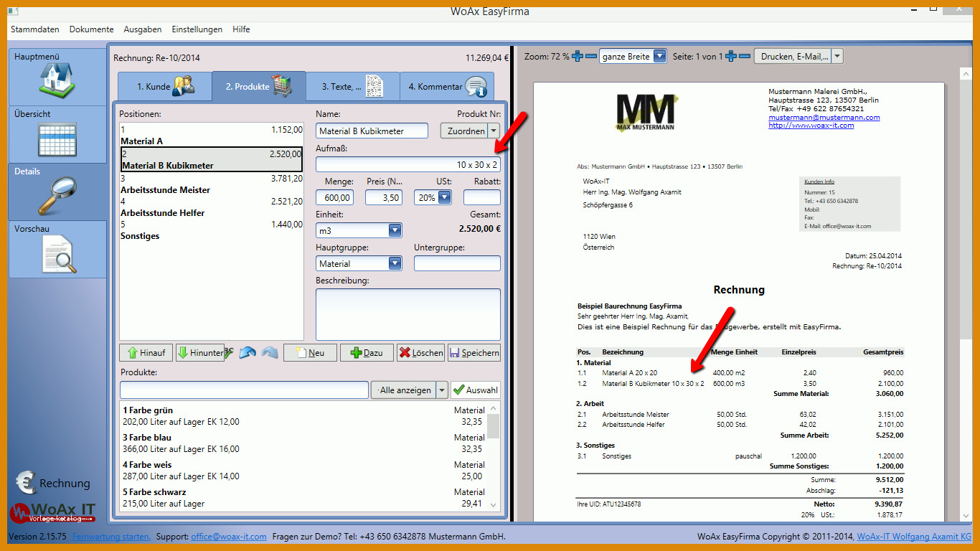Click the Euro Rechnung icon

tap(27, 483)
